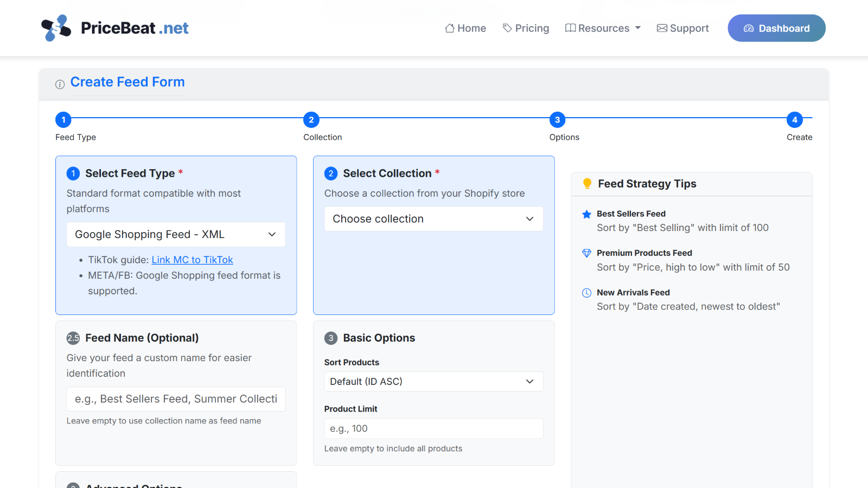This screenshot has width=868, height=488.
Task: Click the book icon next to Resources
Action: coord(571,28)
